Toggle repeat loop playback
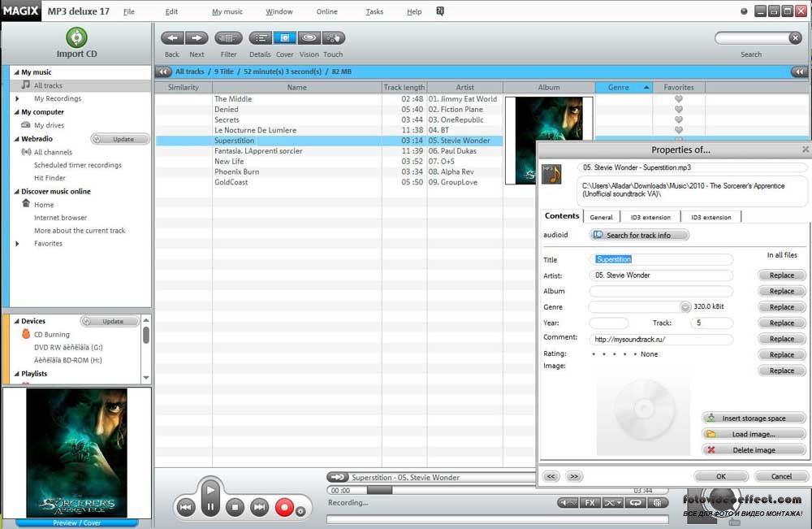The image size is (812, 529). (x=636, y=502)
